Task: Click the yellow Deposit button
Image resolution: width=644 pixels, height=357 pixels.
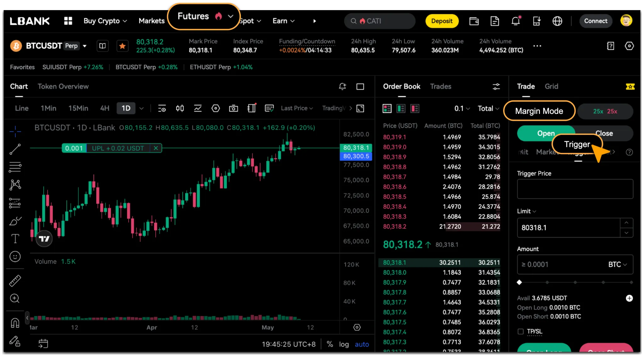Action: pyautogui.click(x=442, y=21)
